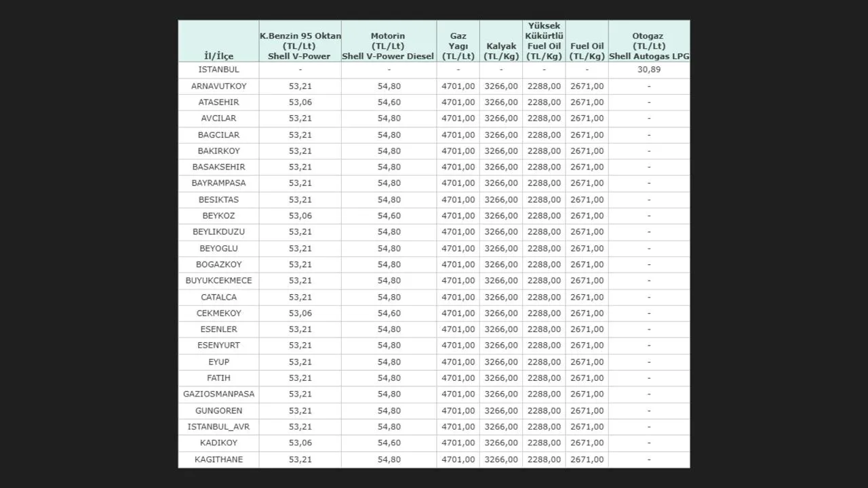The height and width of the screenshot is (488, 868).
Task: Click the Yüksek Kükürtlü Fuel Oil header
Action: 544,41
